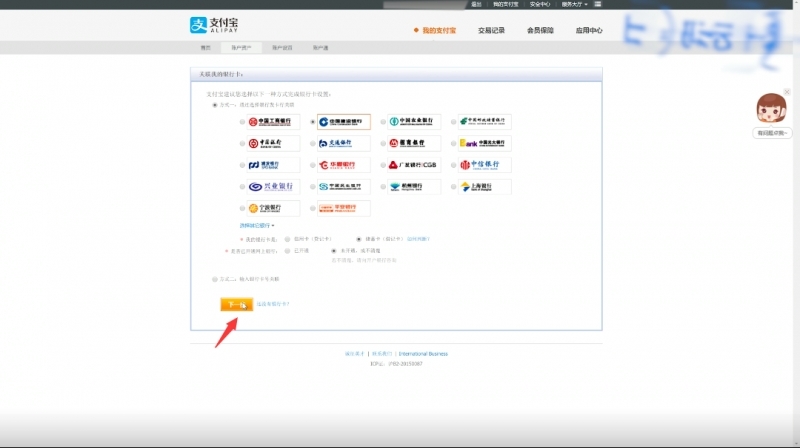This screenshot has height=448, width=800.
Task: Choose 方式一 select-bank method radio
Action: (215, 105)
